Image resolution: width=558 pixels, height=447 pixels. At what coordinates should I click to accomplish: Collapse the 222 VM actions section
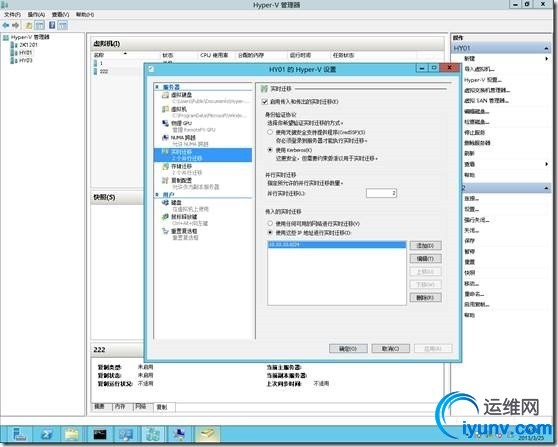click(x=546, y=188)
